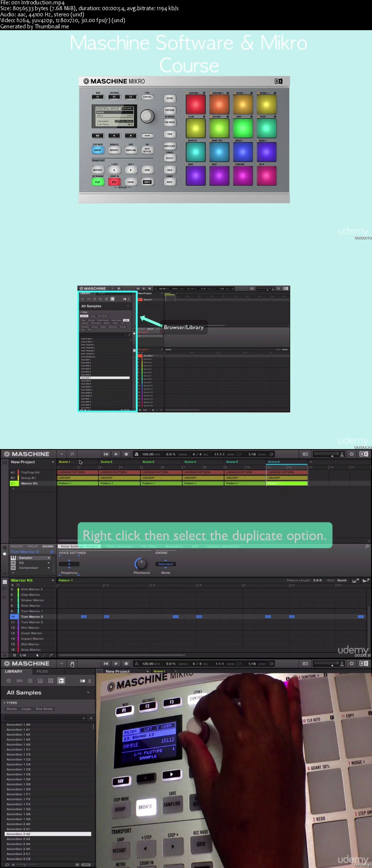Tap the purple UNDO pad on the Mikro illustration

195,176
